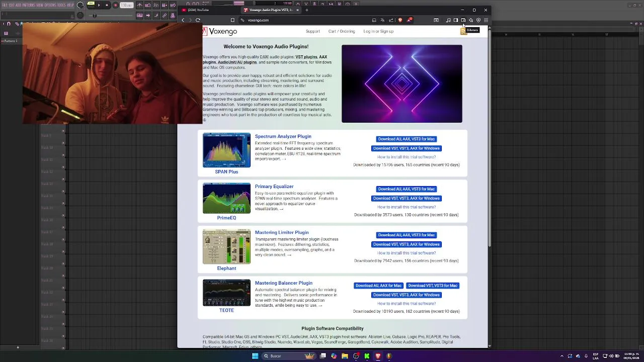Open FL Studio PATTERNS menu
Screen dimensions: 644x362
29,5
